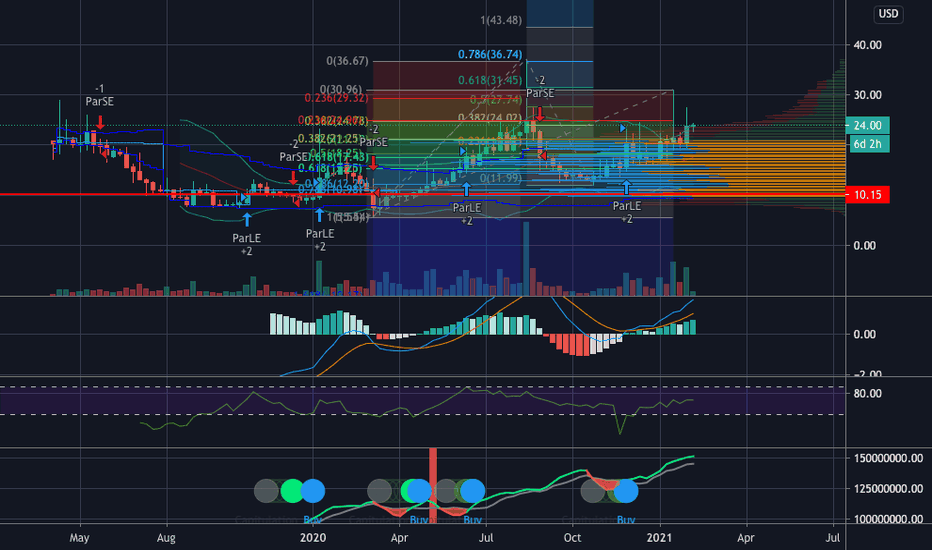The image size is (932, 550).
Task: Select the 0(30.96) Fibonacci level label
Action: [341, 90]
